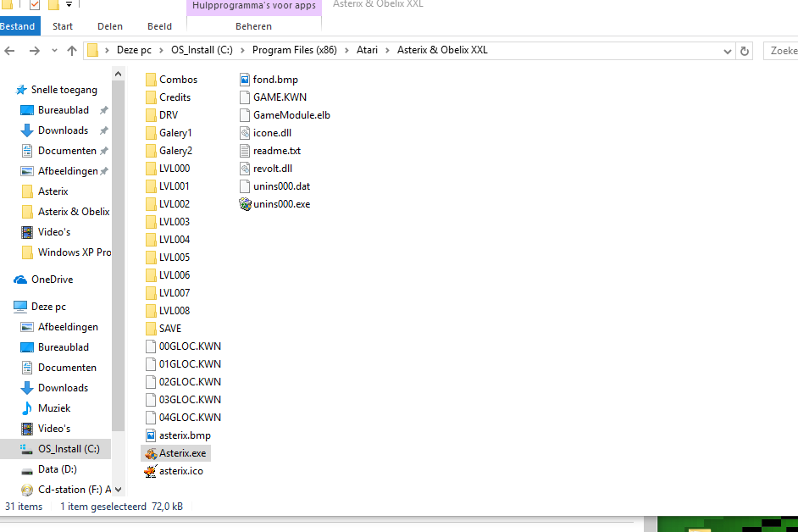Screen dimensions: 798x532
Task: Select GameModule.elb file name
Action: click(291, 115)
